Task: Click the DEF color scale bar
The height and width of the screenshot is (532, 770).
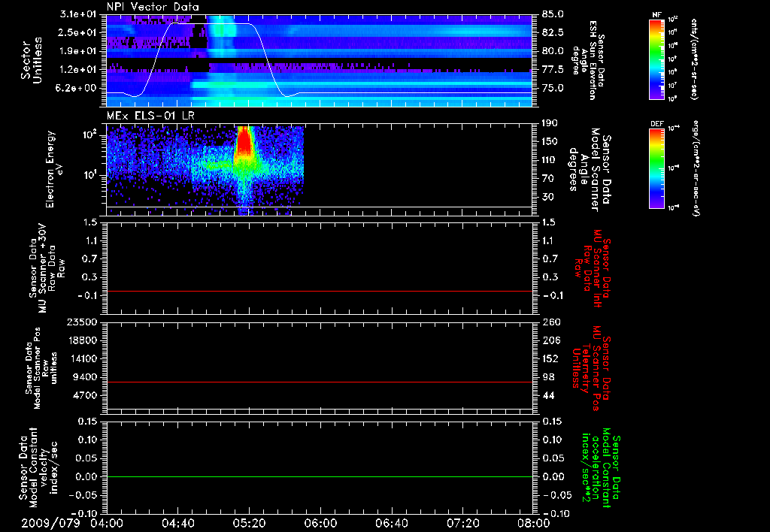Action: click(x=657, y=168)
